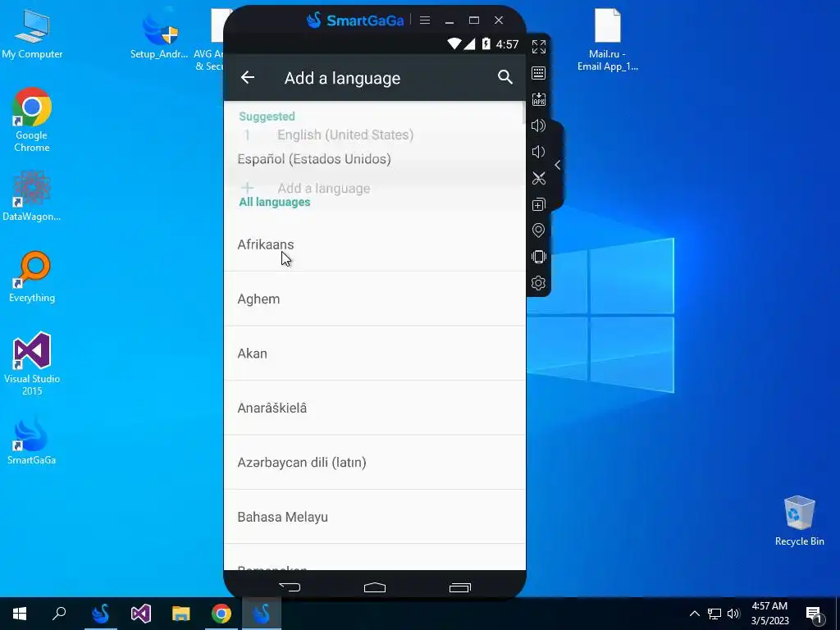Switch to Visual Studio in taskbar
840x630 pixels.
tap(141, 614)
